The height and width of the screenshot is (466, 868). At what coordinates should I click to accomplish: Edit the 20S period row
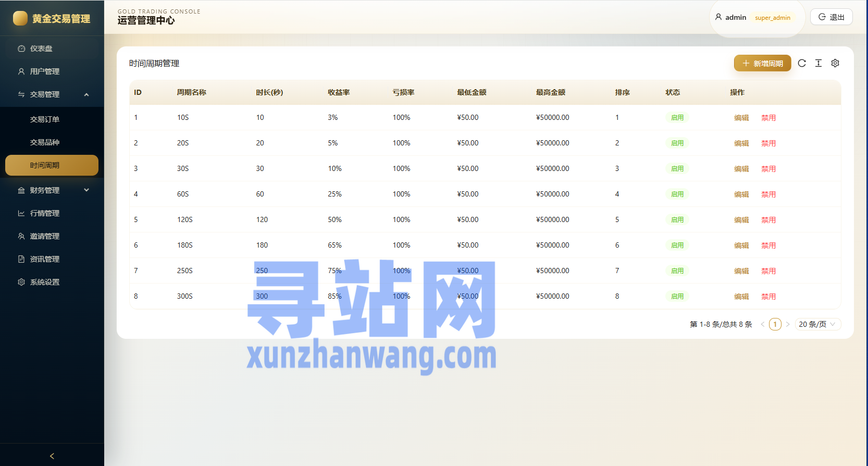(741, 143)
